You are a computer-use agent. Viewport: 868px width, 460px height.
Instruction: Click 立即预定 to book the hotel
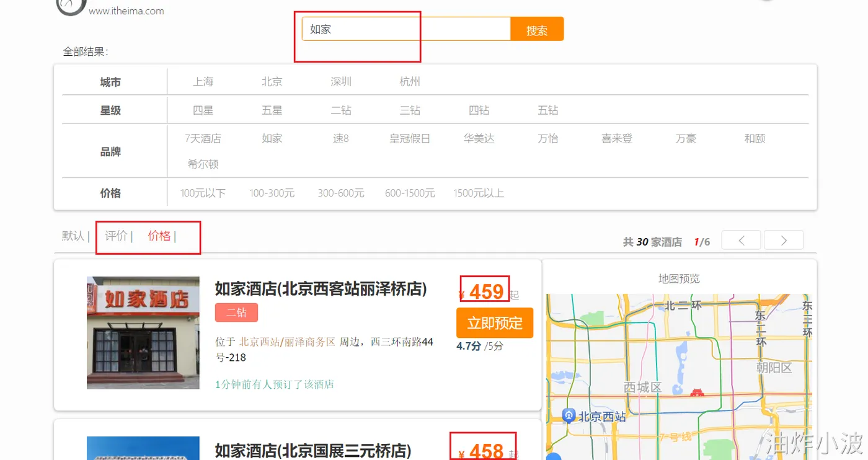tap(495, 323)
